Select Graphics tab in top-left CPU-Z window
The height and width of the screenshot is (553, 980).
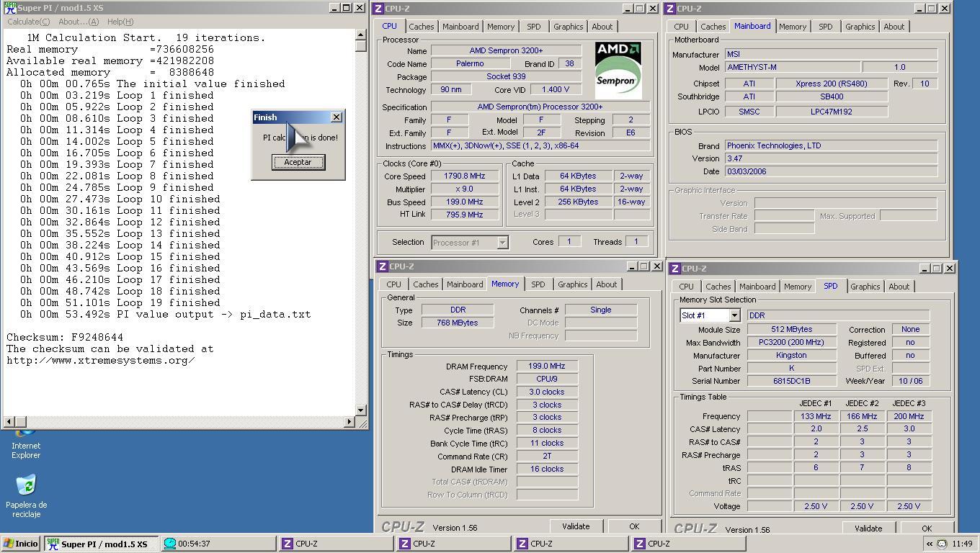coord(568,27)
